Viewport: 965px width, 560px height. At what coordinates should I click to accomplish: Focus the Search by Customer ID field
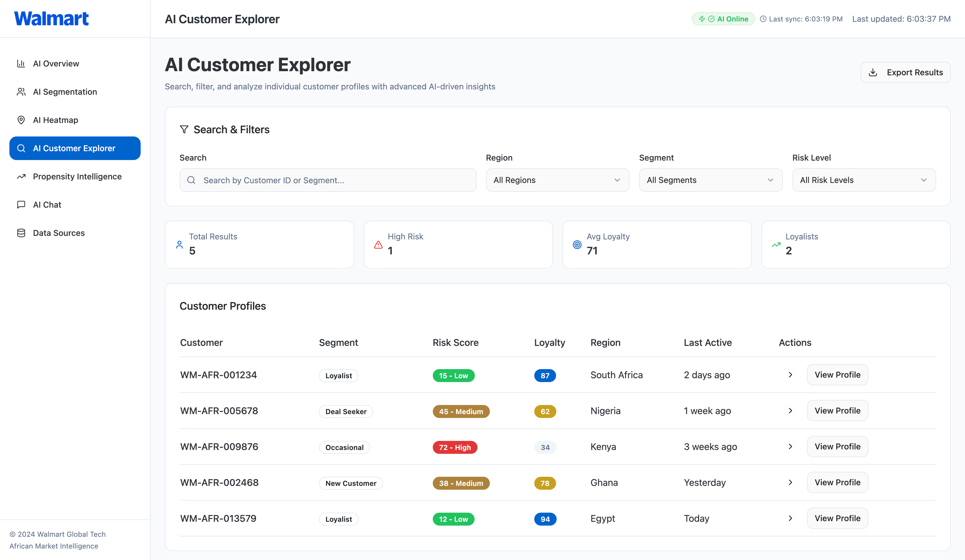click(328, 180)
